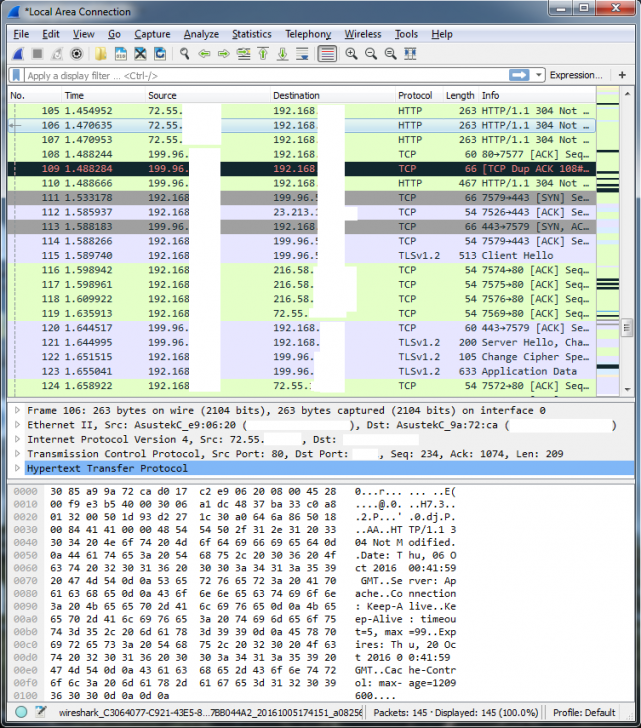Sort by Protocol column header
This screenshot has width=641, height=728.
coord(418,96)
